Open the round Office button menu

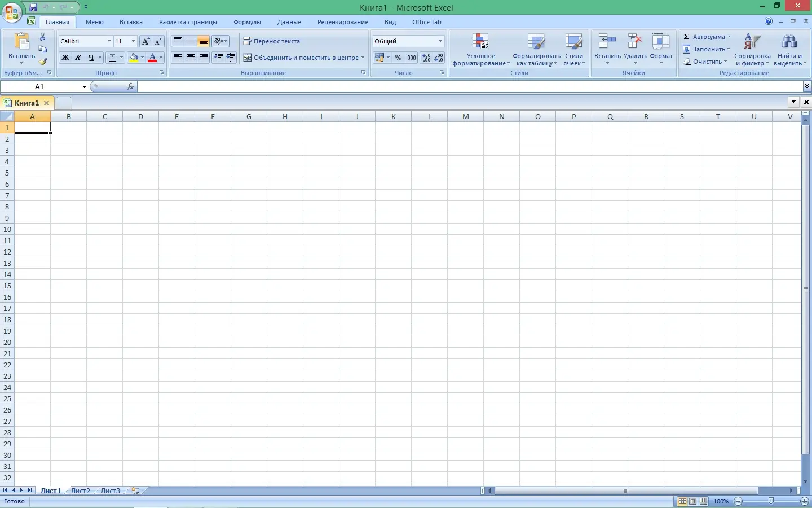(x=11, y=11)
